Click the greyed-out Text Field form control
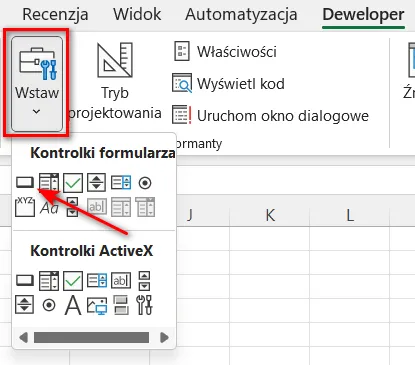 (x=97, y=207)
